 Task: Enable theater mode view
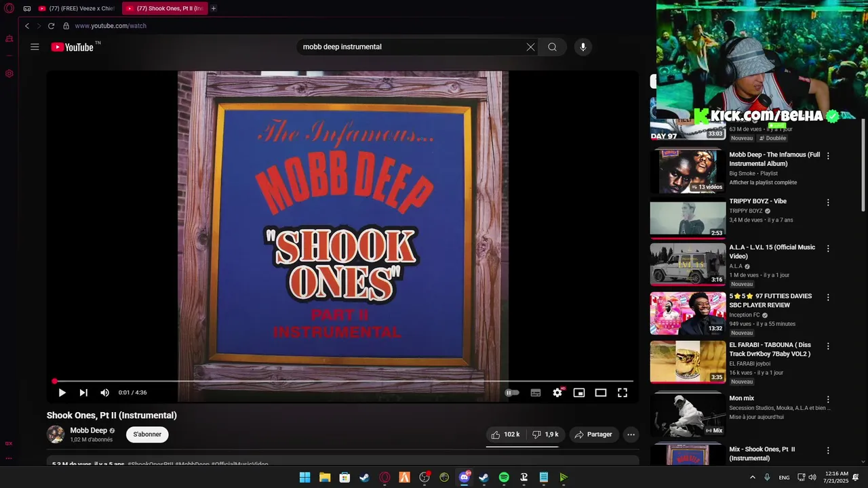[x=601, y=392]
